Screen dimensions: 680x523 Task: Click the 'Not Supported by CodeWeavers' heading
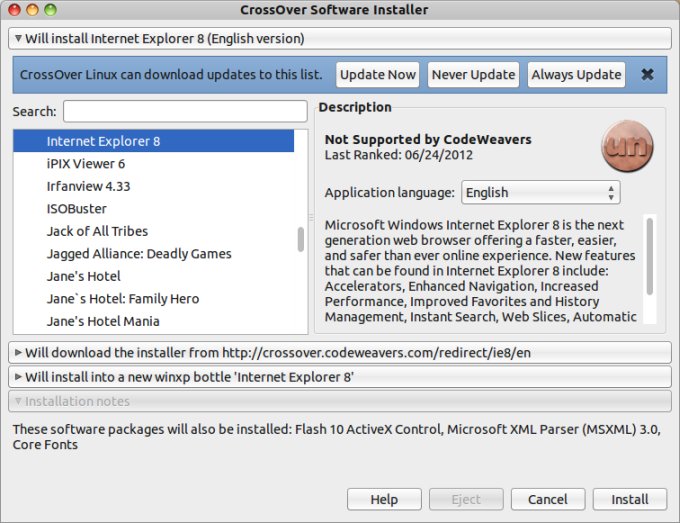[x=428, y=139]
